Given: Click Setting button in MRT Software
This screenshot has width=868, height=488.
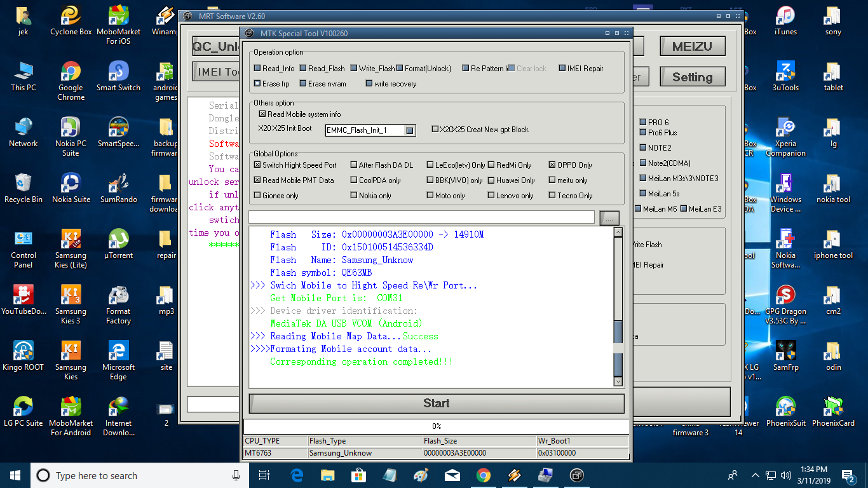Looking at the screenshot, I should click(692, 78).
